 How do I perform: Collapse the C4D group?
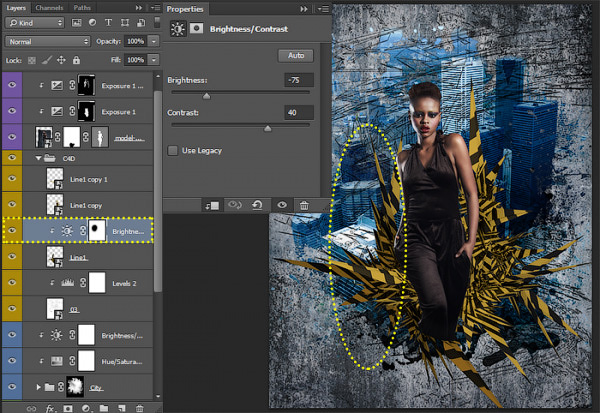38,158
